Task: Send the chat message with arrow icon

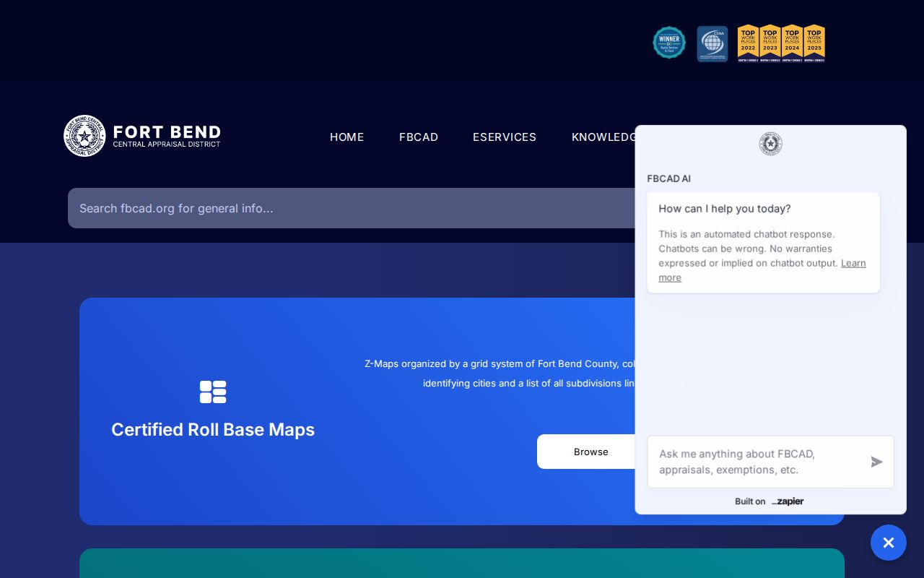Action: point(877,462)
